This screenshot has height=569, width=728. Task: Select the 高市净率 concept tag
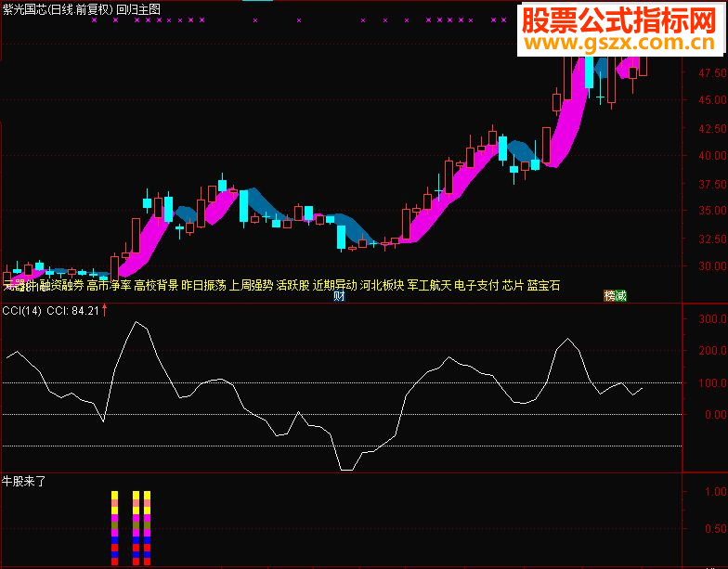pos(110,285)
